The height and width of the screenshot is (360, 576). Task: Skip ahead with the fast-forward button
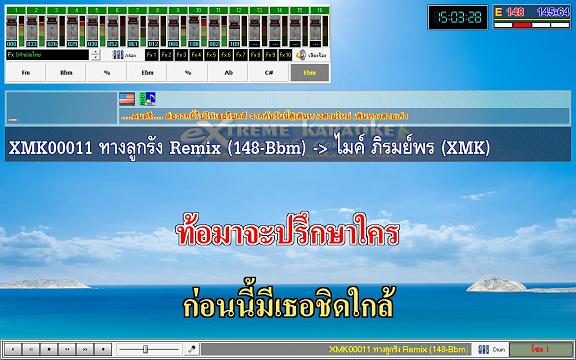85,349
